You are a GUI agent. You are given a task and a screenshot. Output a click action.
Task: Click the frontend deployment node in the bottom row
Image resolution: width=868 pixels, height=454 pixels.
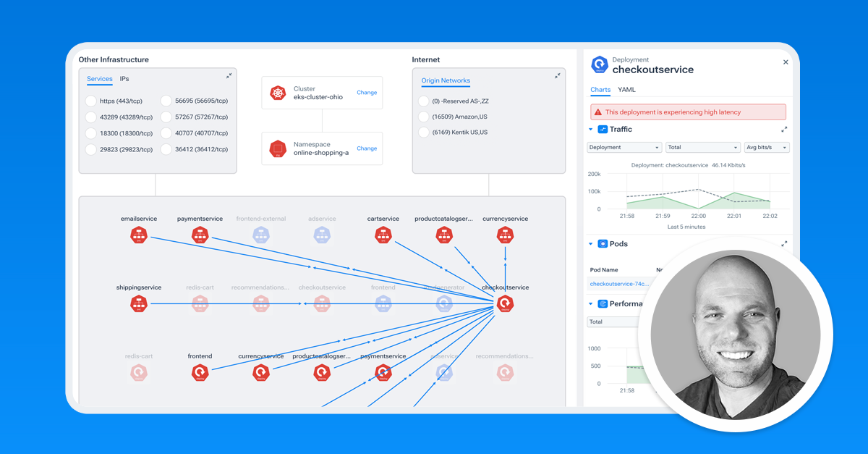click(200, 373)
